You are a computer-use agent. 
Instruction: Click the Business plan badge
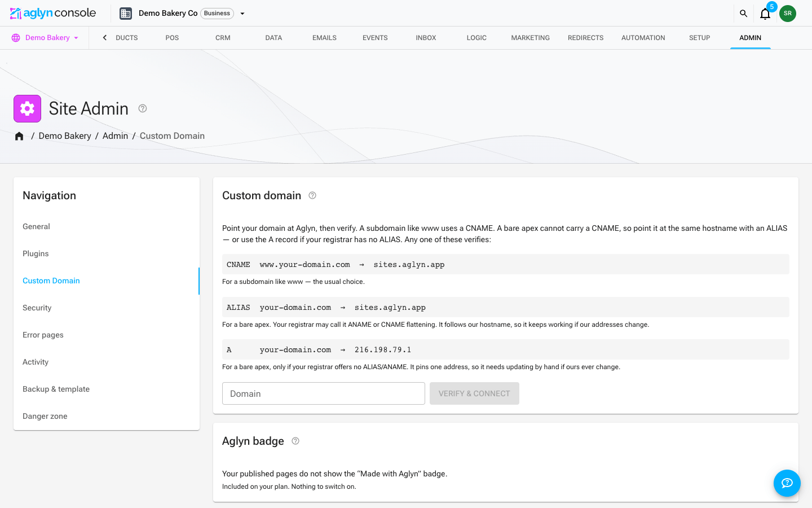pos(217,13)
